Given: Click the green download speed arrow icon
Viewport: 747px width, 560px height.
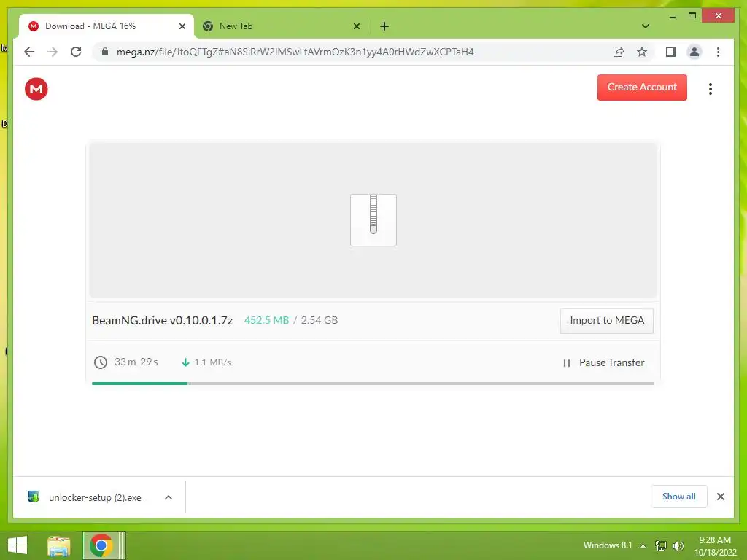Looking at the screenshot, I should tap(185, 362).
